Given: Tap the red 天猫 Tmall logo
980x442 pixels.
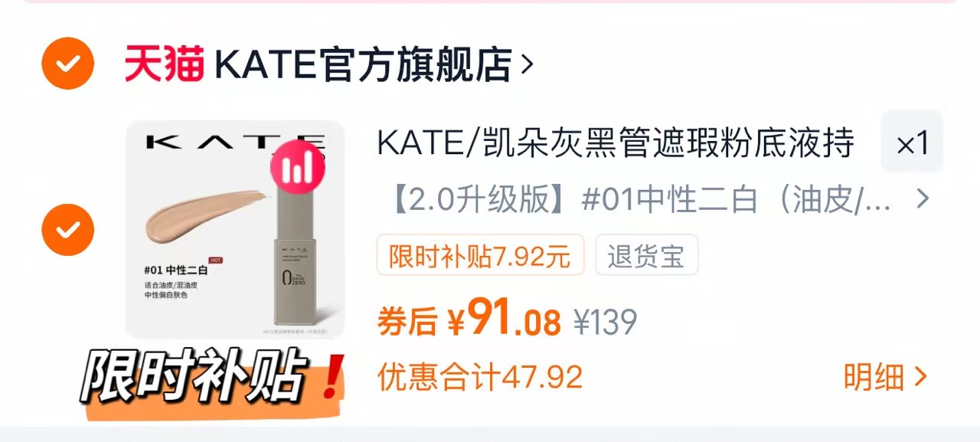Looking at the screenshot, I should point(165,64).
